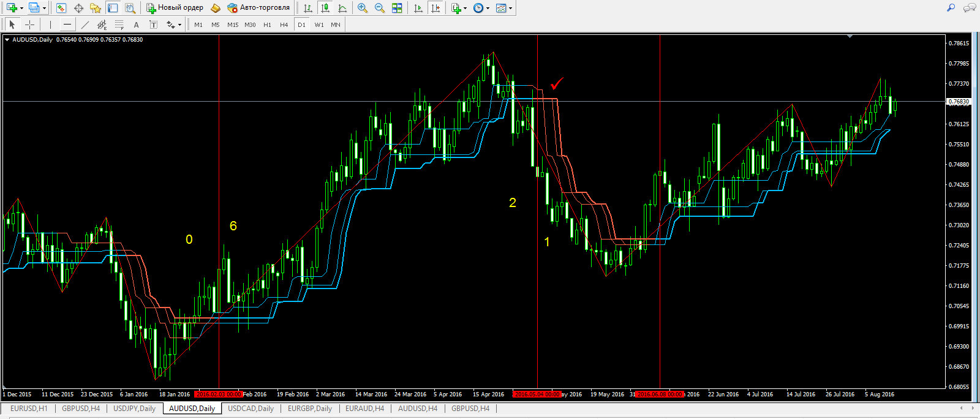Select the equidistant channel tool

(102, 25)
